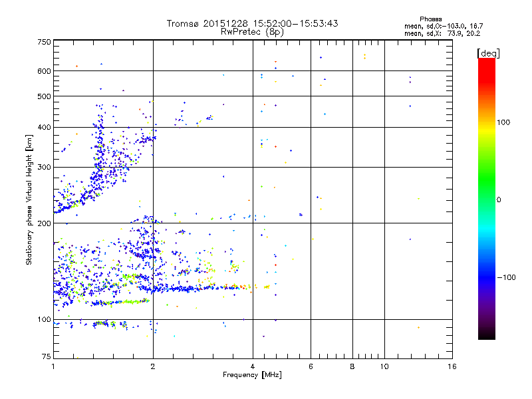This screenshot has height=399, width=532.
Task: Click the "300" height axis tick label
Action: (44, 168)
